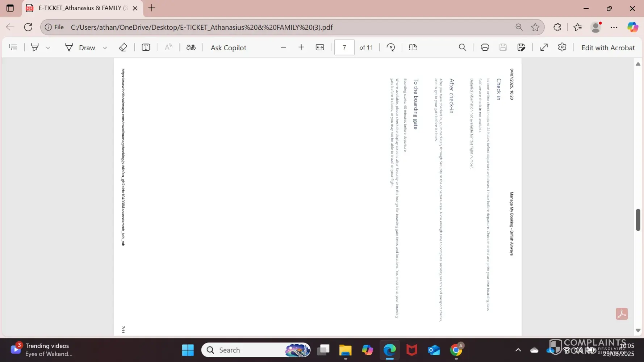Select the Erase tool
644x362 pixels.
[123, 47]
